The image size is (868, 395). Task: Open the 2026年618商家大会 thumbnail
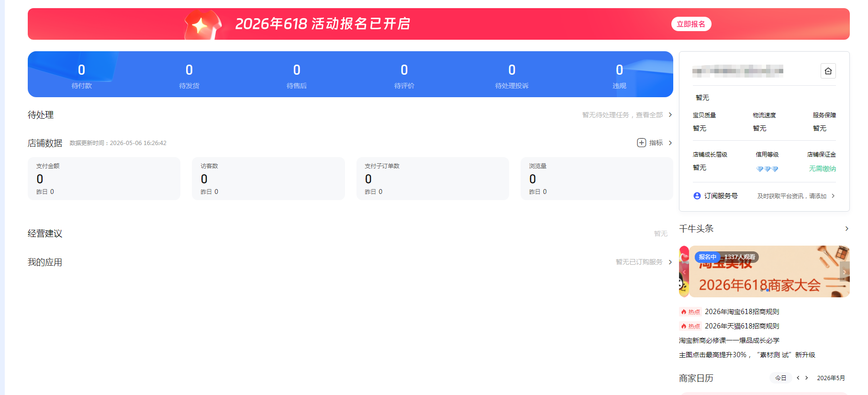pos(769,271)
